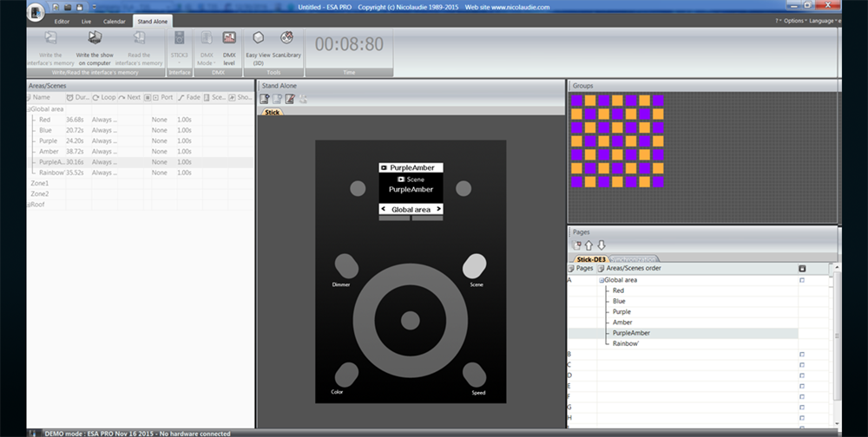Image resolution: width=868 pixels, height=437 pixels.
Task: Click a purple fixture square in Groups grid
Action: point(577,100)
